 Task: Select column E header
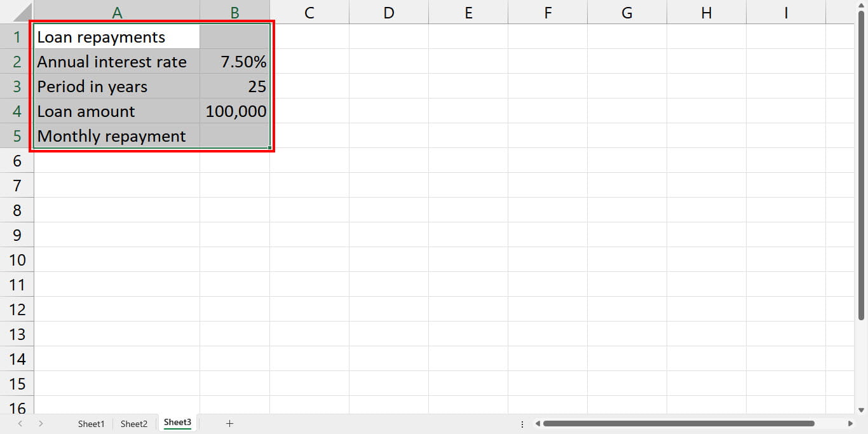click(x=468, y=11)
